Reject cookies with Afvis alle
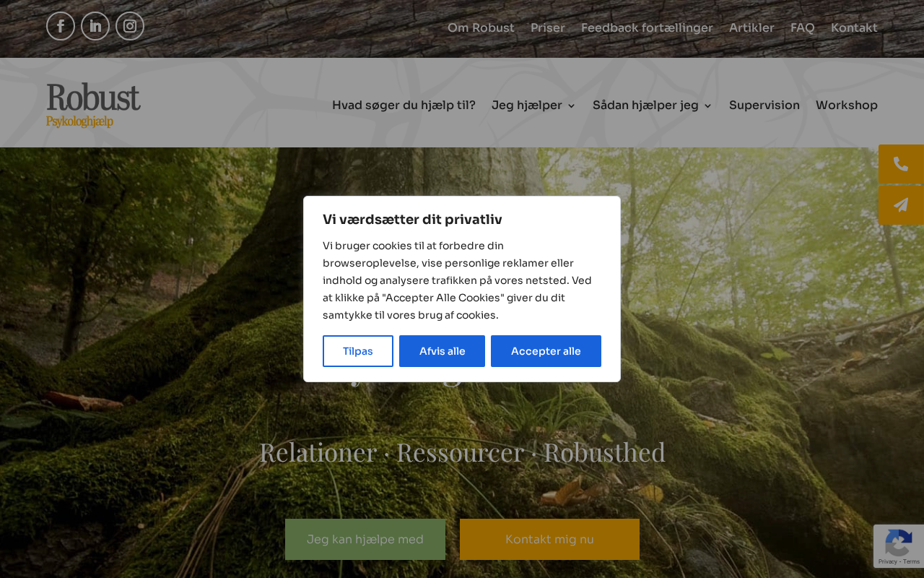 click(x=442, y=351)
